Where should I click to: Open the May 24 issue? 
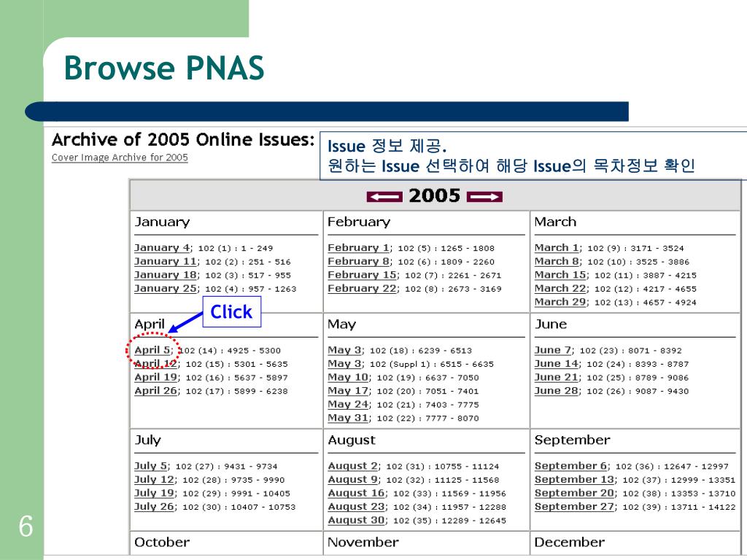pos(348,404)
